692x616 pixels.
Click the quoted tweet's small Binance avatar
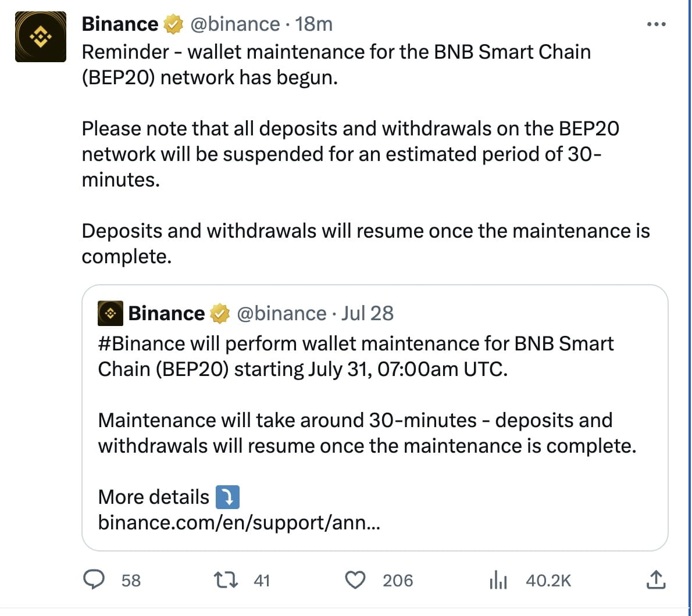(x=110, y=313)
